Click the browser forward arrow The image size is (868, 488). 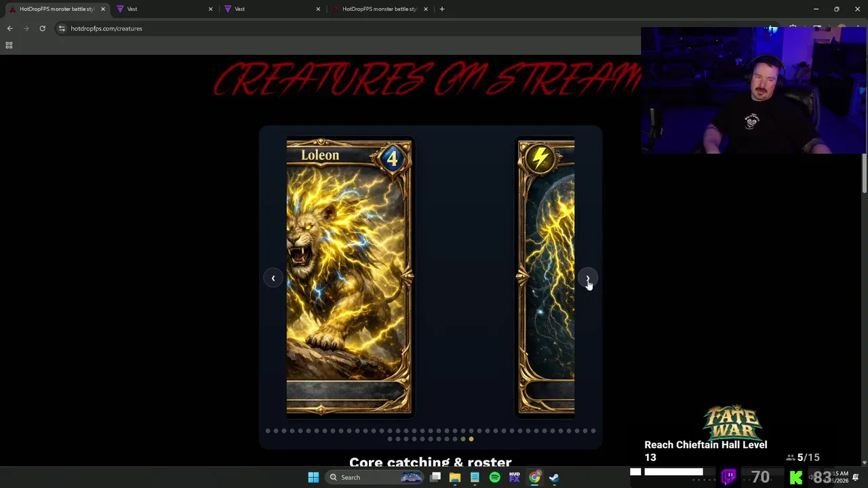click(26, 28)
